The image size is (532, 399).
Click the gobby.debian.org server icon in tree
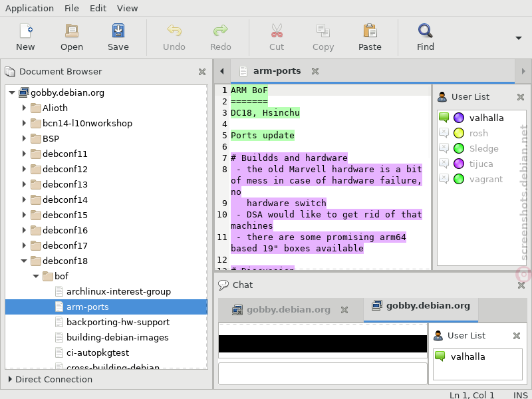[24, 92]
